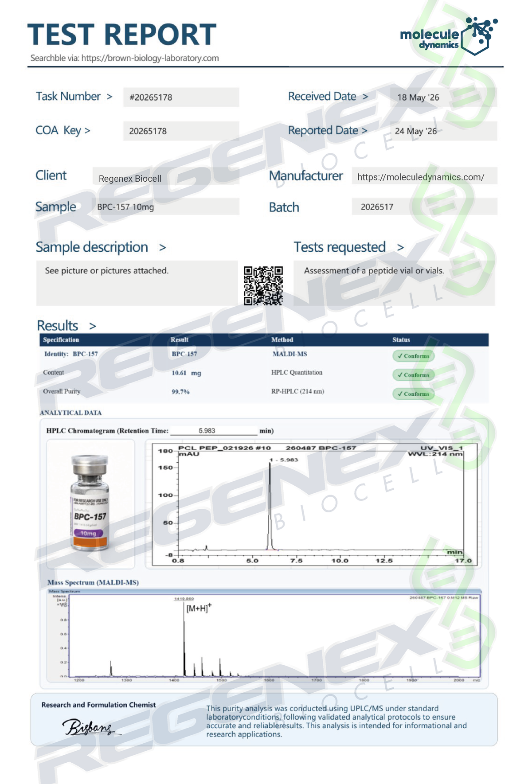Click the Sample field BPC-157 10mg
532x784 pixels.
166,207
